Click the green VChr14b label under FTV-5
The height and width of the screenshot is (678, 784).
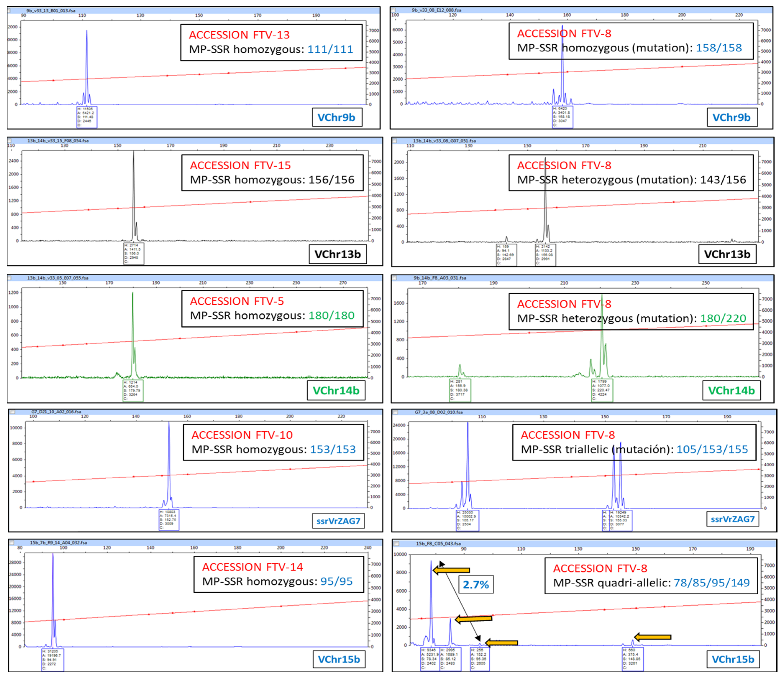pos(336,391)
